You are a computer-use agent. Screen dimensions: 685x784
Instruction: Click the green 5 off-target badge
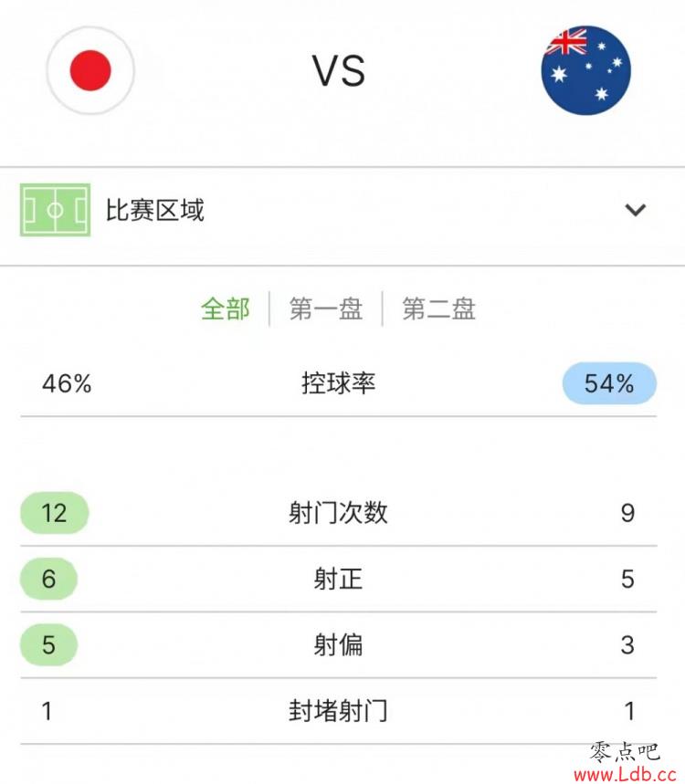tap(48, 644)
